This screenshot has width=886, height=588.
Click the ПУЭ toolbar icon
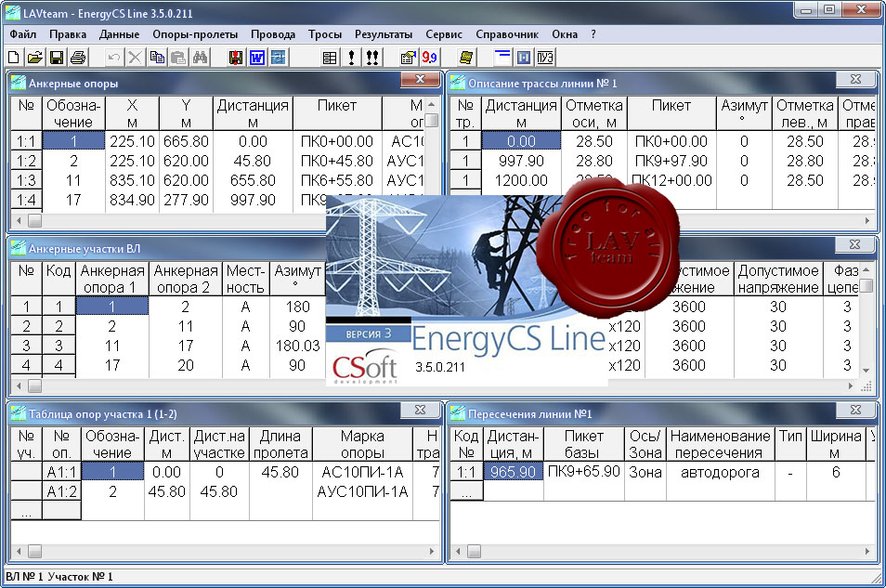[545, 57]
